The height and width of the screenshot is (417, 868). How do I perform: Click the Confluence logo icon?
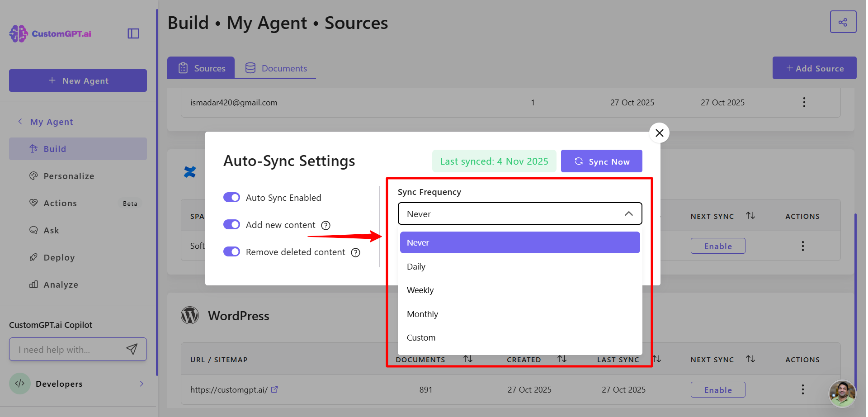(190, 172)
